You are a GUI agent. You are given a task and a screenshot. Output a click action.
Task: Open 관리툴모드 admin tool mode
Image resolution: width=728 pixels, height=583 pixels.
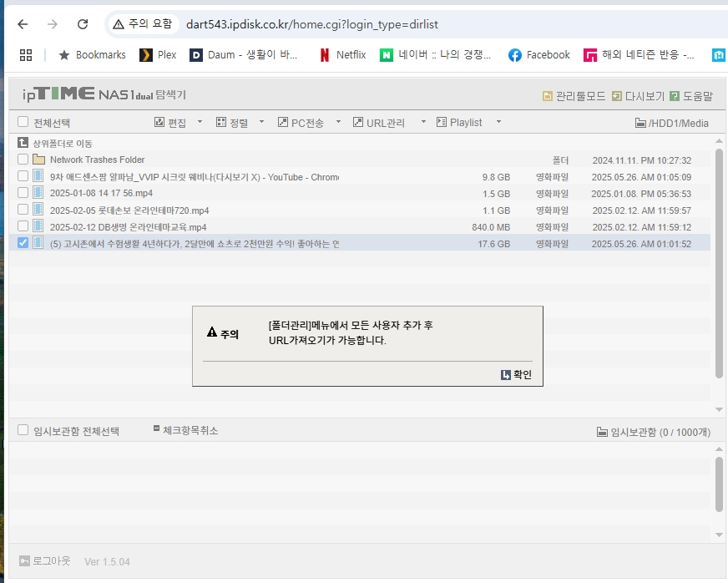tap(548, 96)
